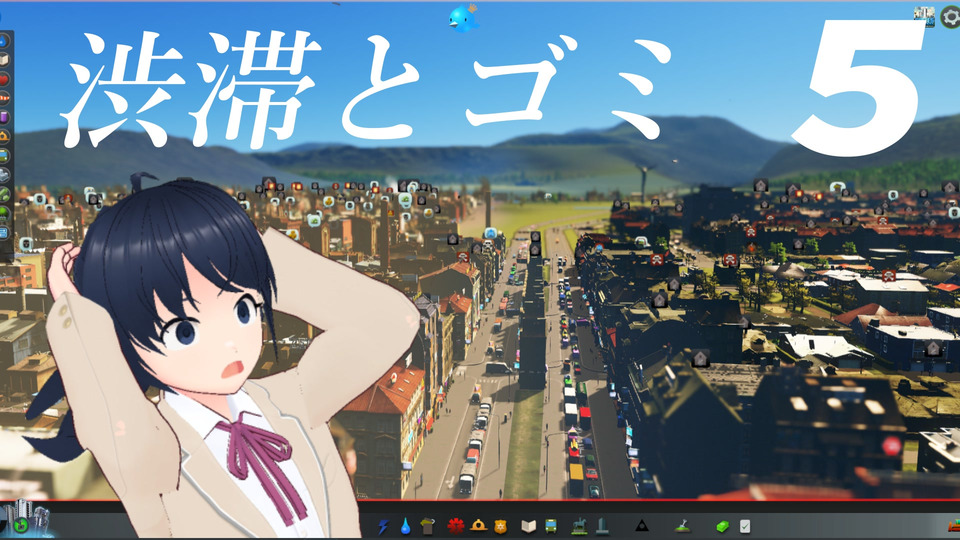The height and width of the screenshot is (540, 960).
Task: Open game options via the gear icon
Action: (x=950, y=17)
